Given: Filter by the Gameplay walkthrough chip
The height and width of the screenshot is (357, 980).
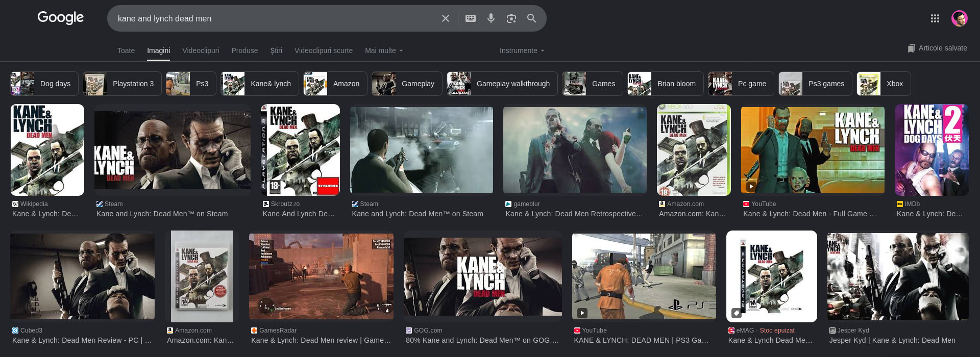Looking at the screenshot, I should 502,84.
